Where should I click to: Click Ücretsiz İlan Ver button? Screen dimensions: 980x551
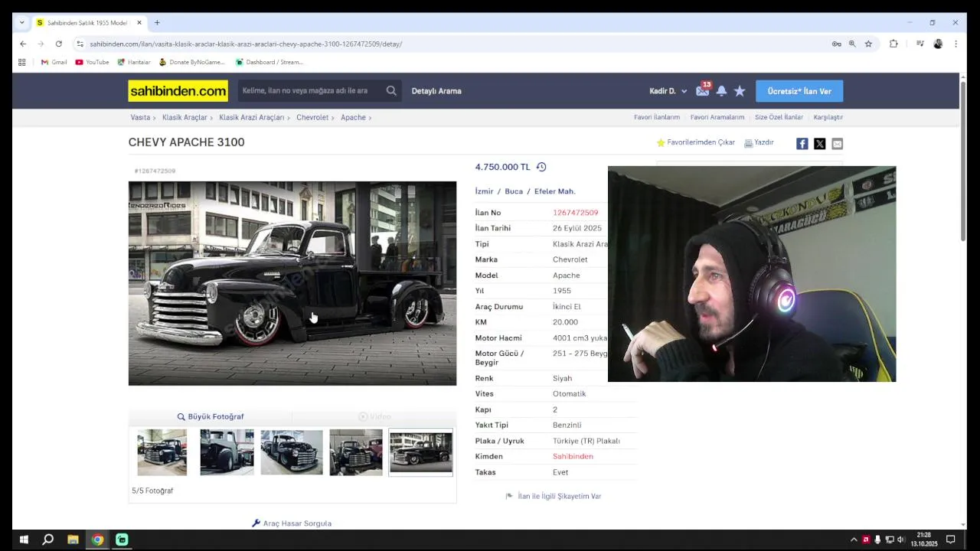tap(799, 91)
